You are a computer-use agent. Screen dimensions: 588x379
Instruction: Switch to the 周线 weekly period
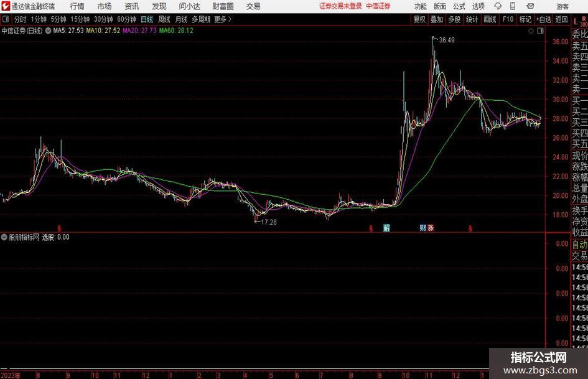click(164, 19)
